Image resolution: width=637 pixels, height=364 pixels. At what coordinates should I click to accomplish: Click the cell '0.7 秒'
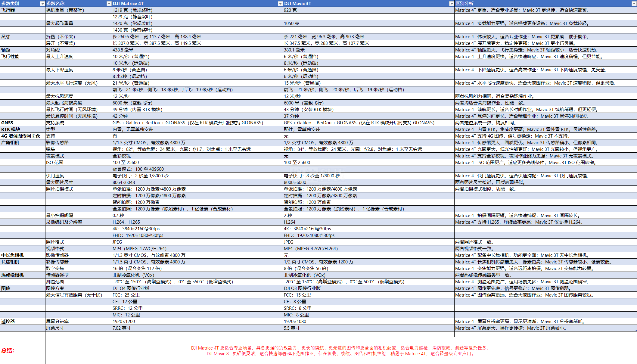197,216
